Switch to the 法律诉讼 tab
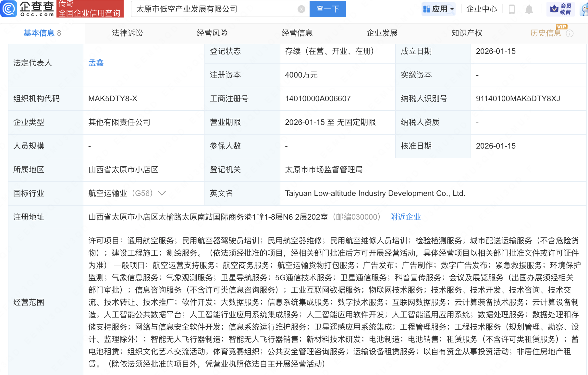The width and height of the screenshot is (588, 375). [x=127, y=33]
